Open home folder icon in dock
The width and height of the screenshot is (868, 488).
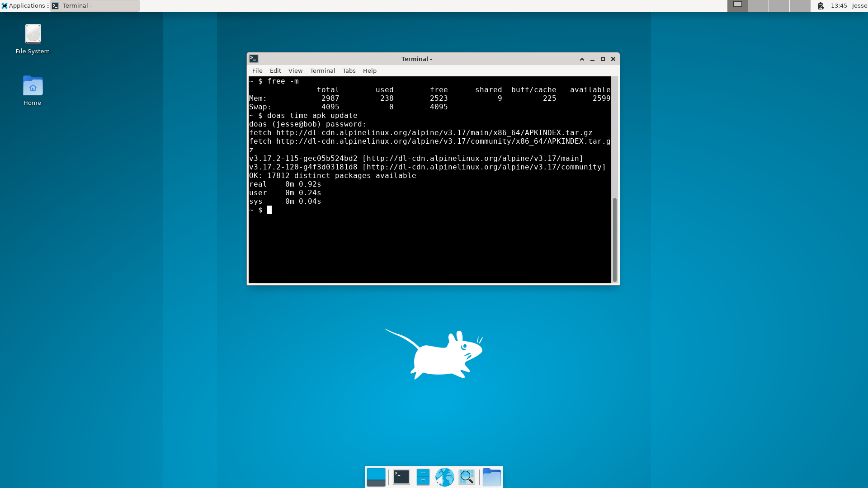click(x=491, y=477)
